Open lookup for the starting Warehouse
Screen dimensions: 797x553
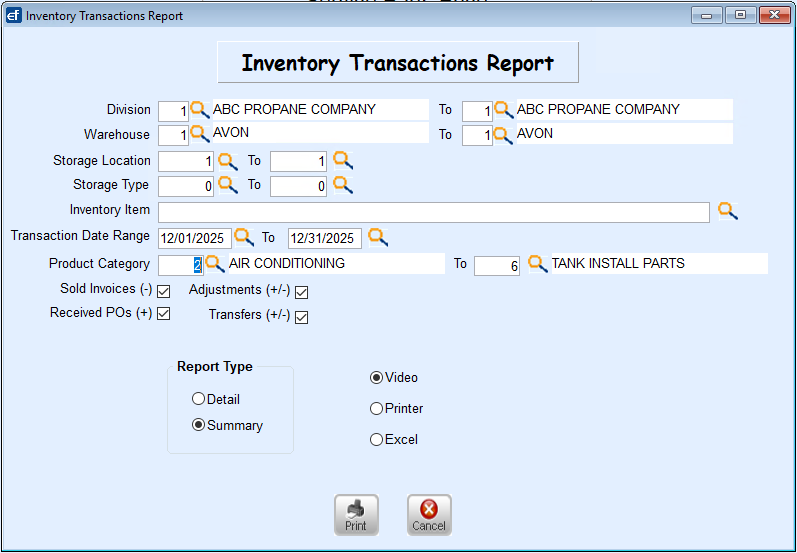200,135
